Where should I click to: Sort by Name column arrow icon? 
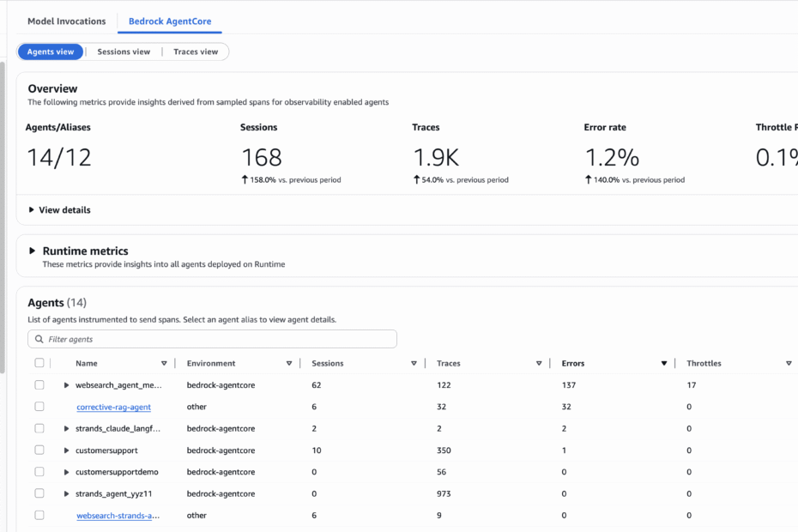pos(164,364)
